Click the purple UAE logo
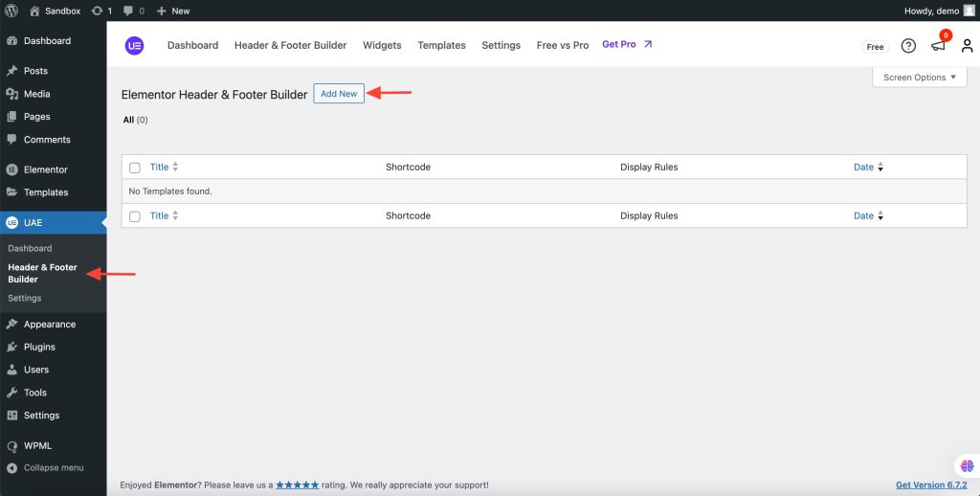The width and height of the screenshot is (980, 496). 134,46
